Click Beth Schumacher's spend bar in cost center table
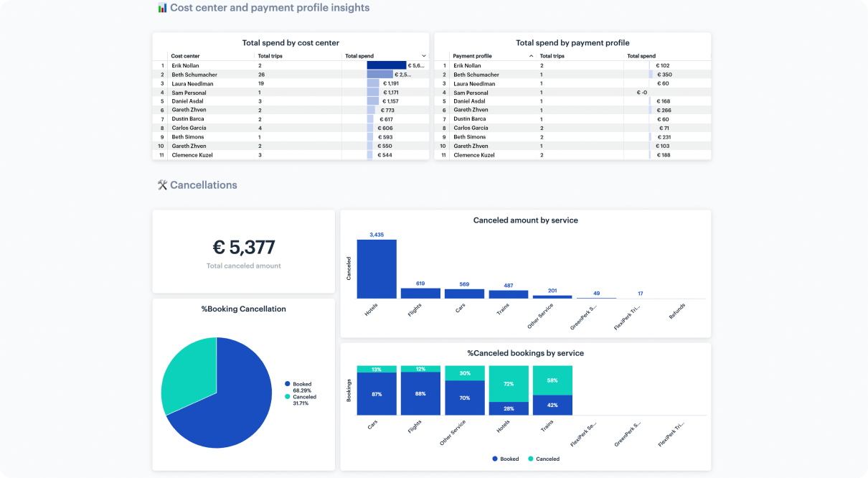The width and height of the screenshot is (868, 478). point(379,75)
